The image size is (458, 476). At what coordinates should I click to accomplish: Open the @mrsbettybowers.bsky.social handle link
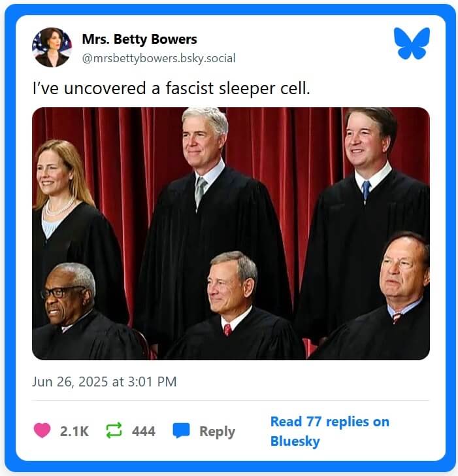click(x=159, y=58)
